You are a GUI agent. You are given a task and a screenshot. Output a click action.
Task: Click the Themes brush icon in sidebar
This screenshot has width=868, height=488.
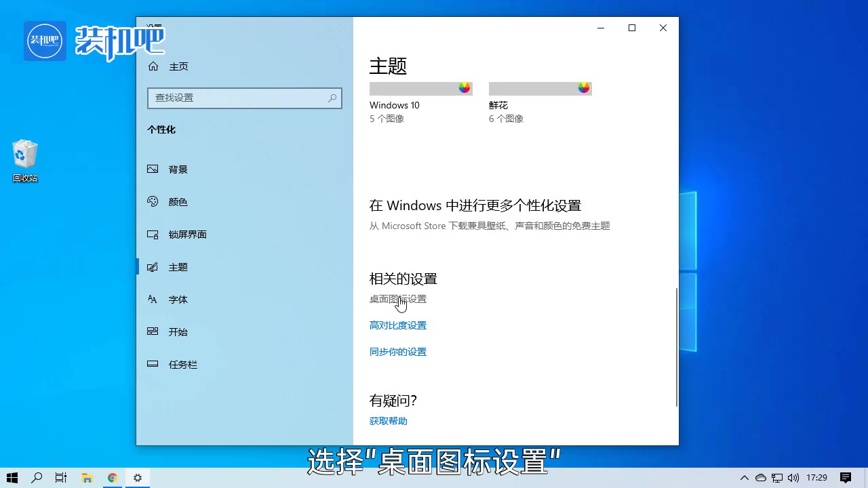click(x=153, y=267)
